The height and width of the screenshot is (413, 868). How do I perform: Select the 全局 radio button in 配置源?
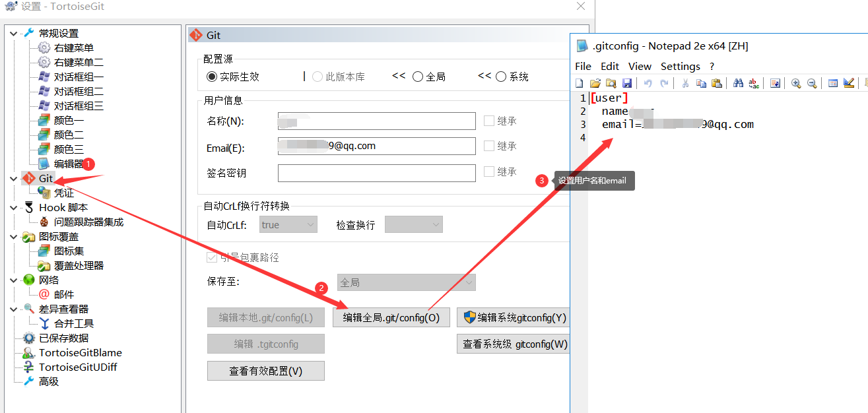(419, 75)
